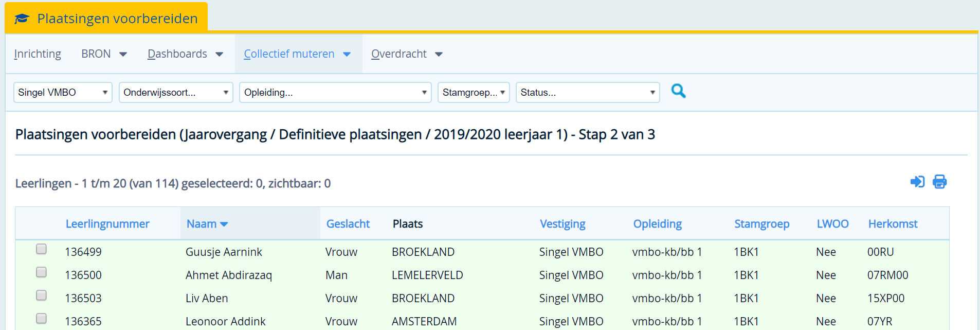Click the name Ahmet Abdirazaq
This screenshot has width=980, height=330.
pos(229,275)
